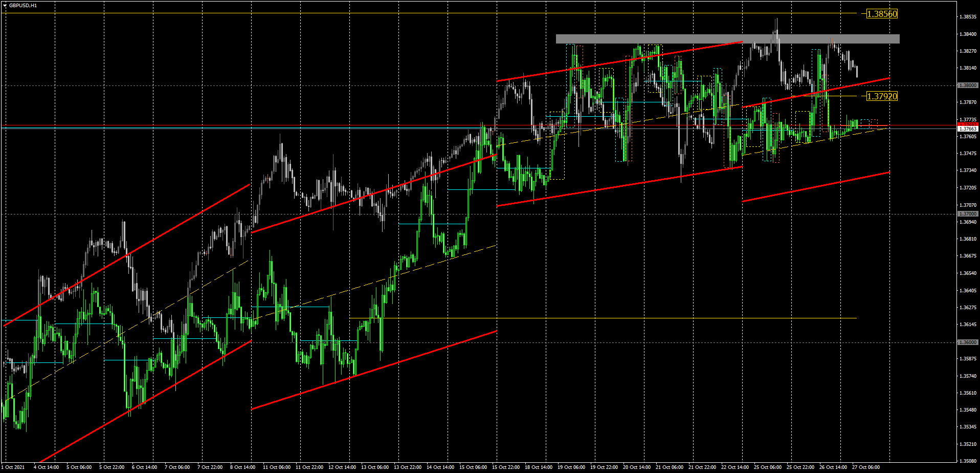980x473 pixels.
Task: Click the 11 Oct 06:00 label on the time axis
Action: tap(277, 467)
